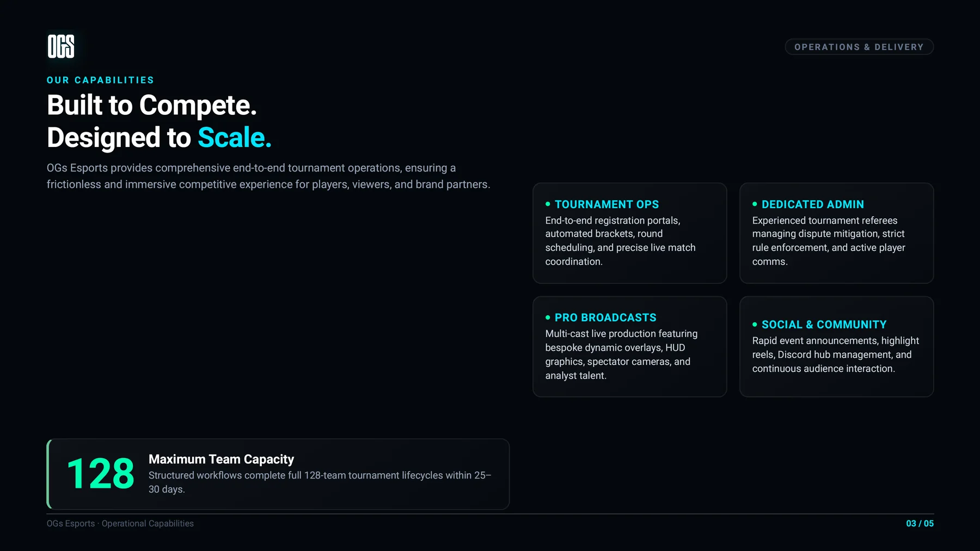The image size is (980, 551).
Task: Click the 'TOURNAMENT OPS' card title
Action: [x=607, y=204]
